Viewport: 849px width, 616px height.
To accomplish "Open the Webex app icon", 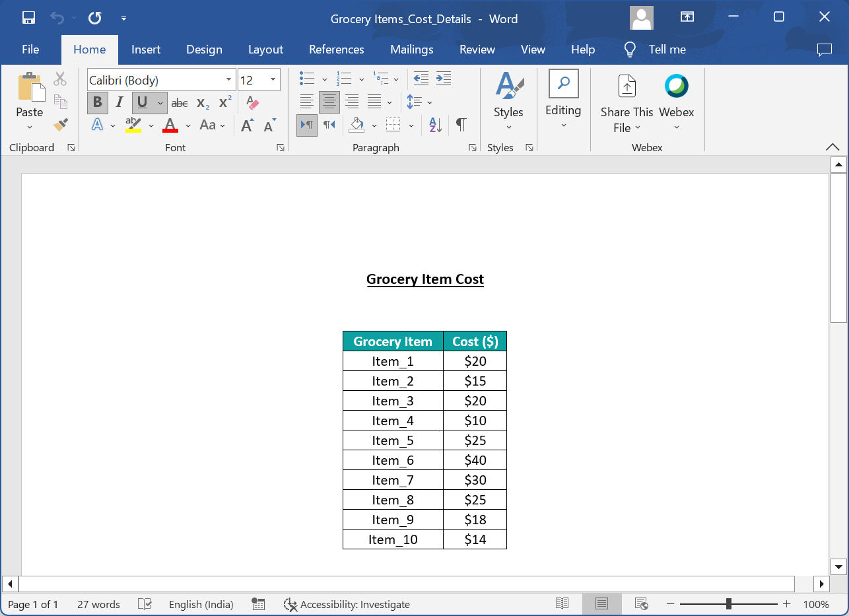I will point(677,86).
